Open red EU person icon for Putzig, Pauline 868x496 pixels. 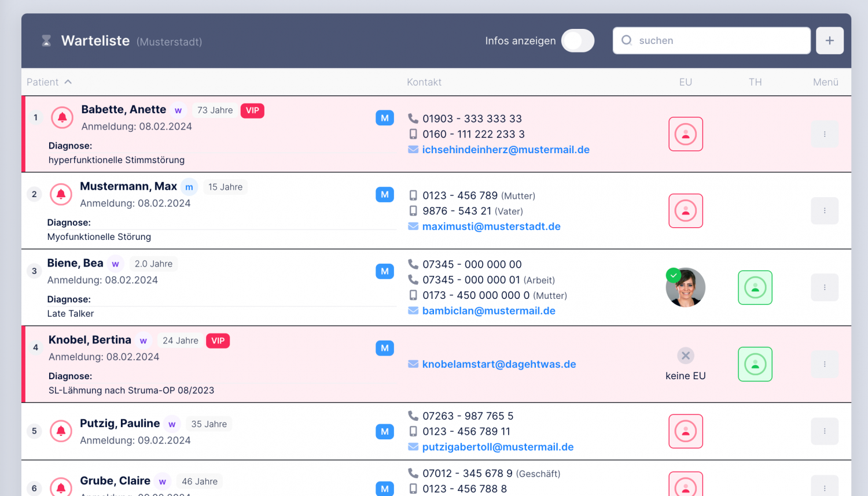pyautogui.click(x=686, y=431)
